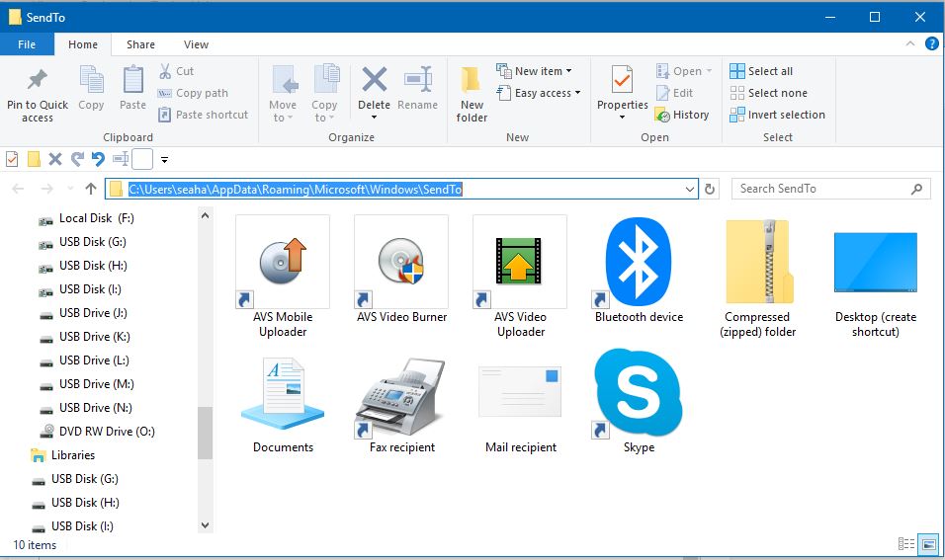
Task: Select the Bluetooth device shortcut
Action: 639,271
